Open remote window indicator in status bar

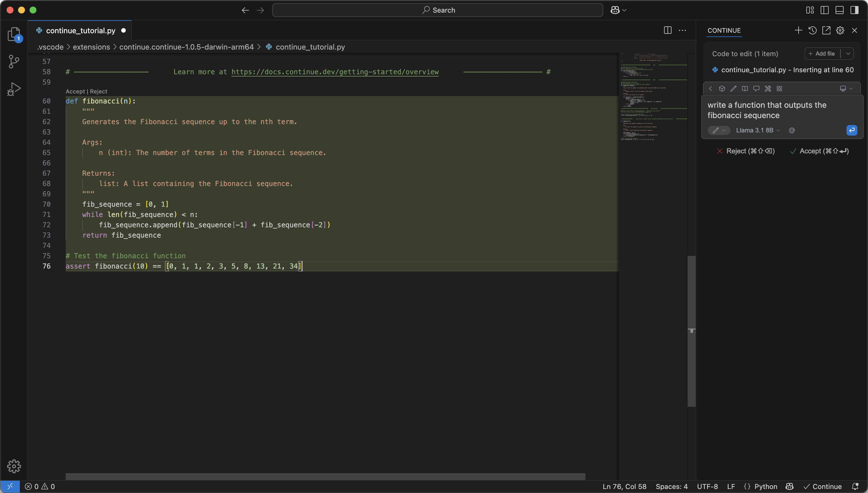click(x=10, y=487)
